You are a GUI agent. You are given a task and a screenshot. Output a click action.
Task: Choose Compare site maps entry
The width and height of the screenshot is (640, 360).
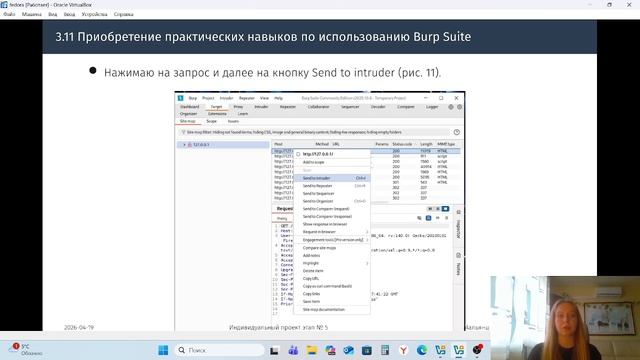click(x=332, y=248)
